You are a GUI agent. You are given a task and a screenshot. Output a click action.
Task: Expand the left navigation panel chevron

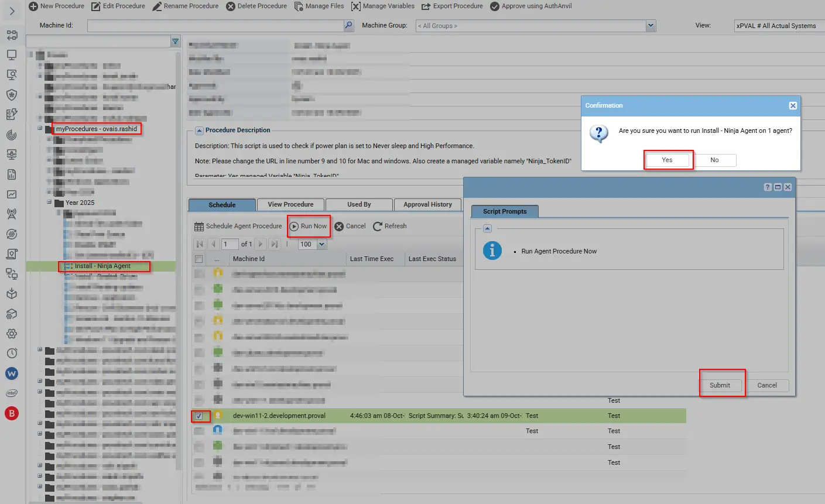(12, 11)
